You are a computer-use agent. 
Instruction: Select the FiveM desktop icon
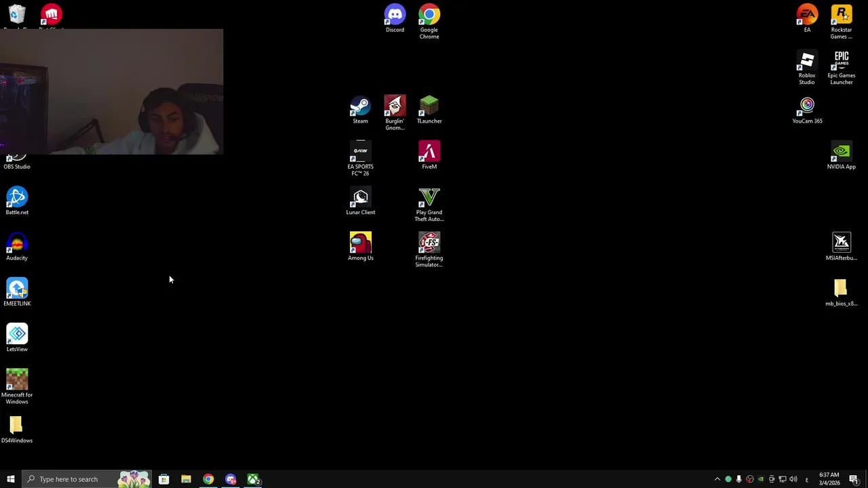(x=429, y=155)
